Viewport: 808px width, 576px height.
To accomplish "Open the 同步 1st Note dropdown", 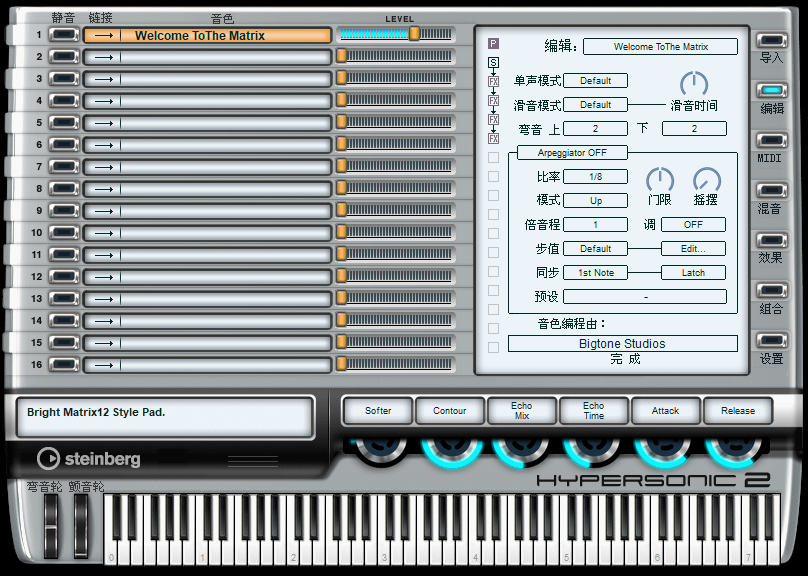I will click(595, 273).
